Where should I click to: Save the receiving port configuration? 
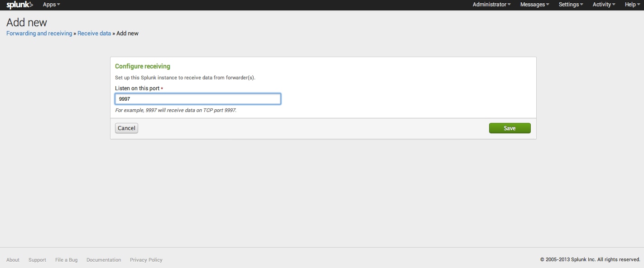point(509,128)
